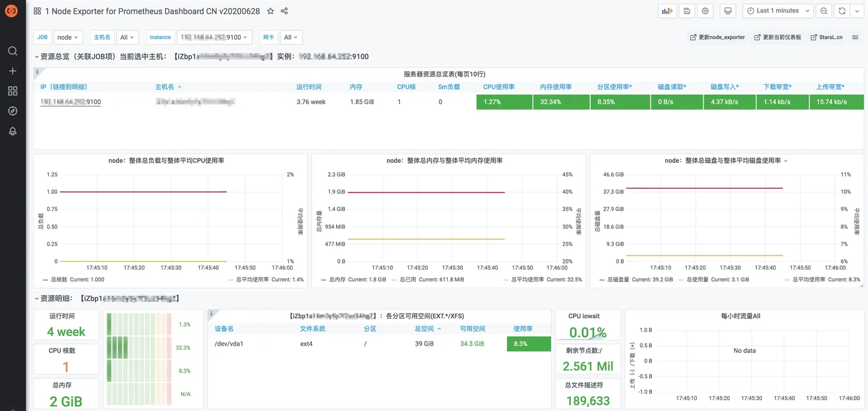Collapse the 资源总览 row section
The image size is (868, 411).
coord(37,56)
